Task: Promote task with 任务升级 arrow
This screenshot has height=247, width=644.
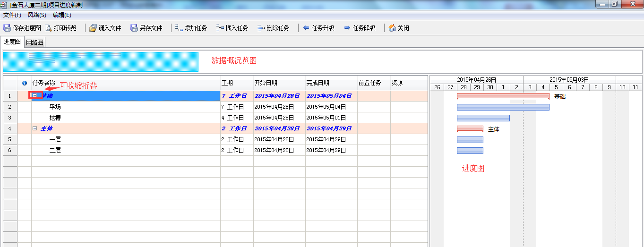Action: pos(306,28)
